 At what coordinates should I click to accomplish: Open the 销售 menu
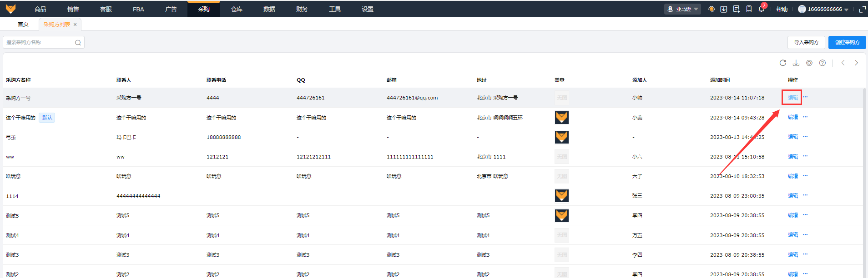pos(73,9)
